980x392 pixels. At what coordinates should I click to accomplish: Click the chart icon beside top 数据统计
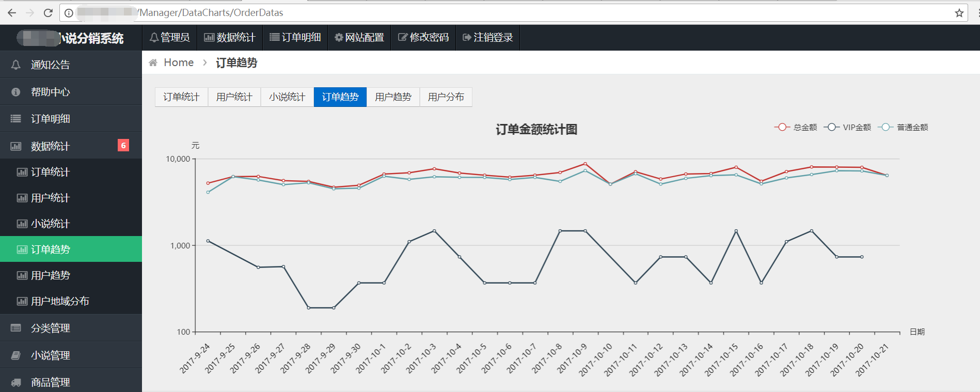point(209,37)
